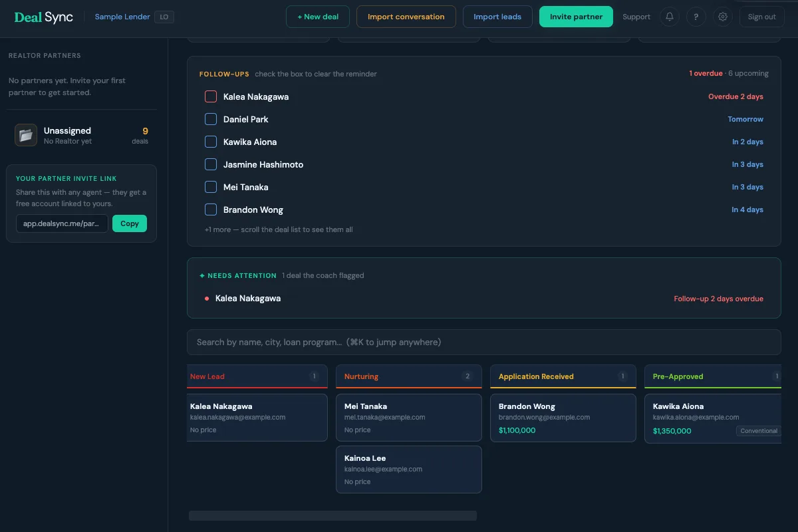Image resolution: width=798 pixels, height=532 pixels.
Task: Click the invite link URL field
Action: coord(62,223)
